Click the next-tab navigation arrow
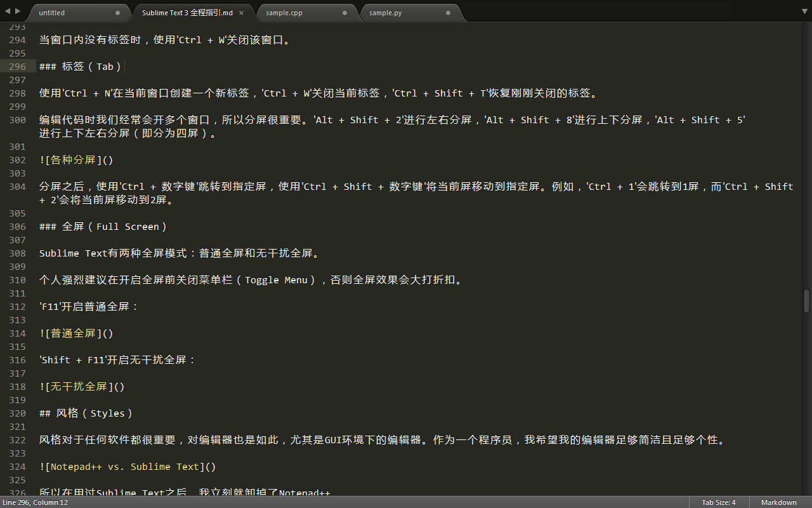Image resolution: width=812 pixels, height=508 pixels. click(17, 10)
